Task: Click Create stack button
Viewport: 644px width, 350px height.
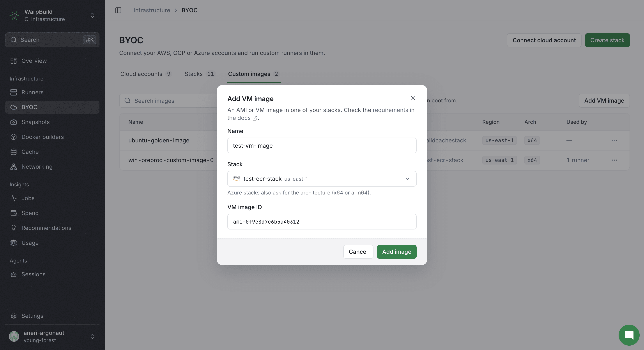Action: pyautogui.click(x=607, y=40)
